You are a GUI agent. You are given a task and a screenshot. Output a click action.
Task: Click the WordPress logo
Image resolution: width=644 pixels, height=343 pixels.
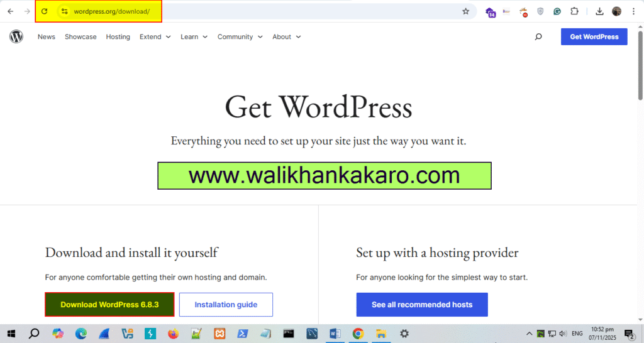click(16, 36)
